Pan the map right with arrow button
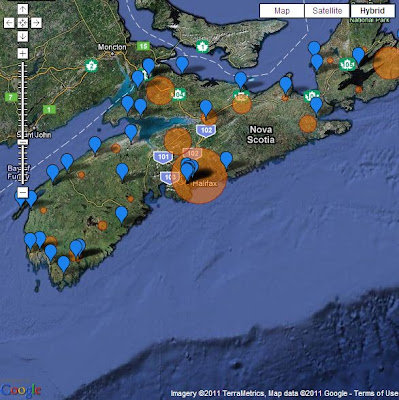399x400 pixels. pos(36,23)
